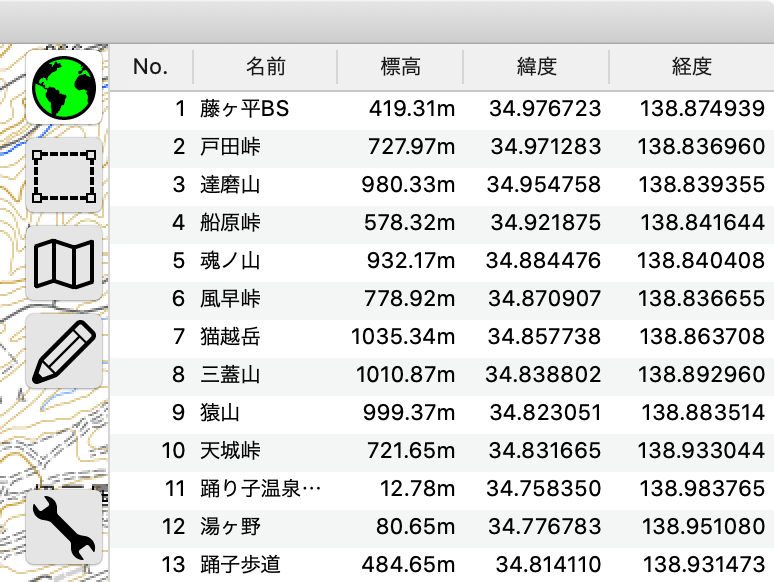Open the wrench settings tool
Image resolution: width=774 pixels, height=582 pixels.
[x=64, y=528]
